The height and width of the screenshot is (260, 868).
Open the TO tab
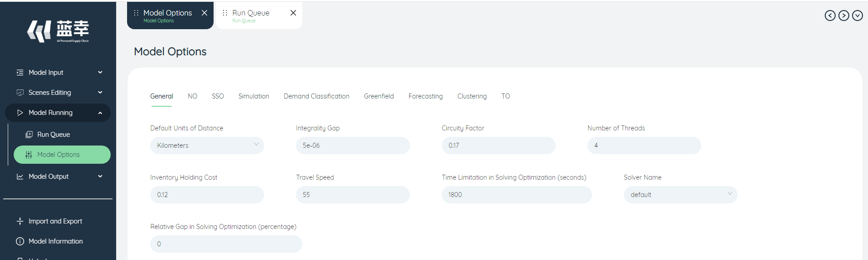tap(505, 96)
